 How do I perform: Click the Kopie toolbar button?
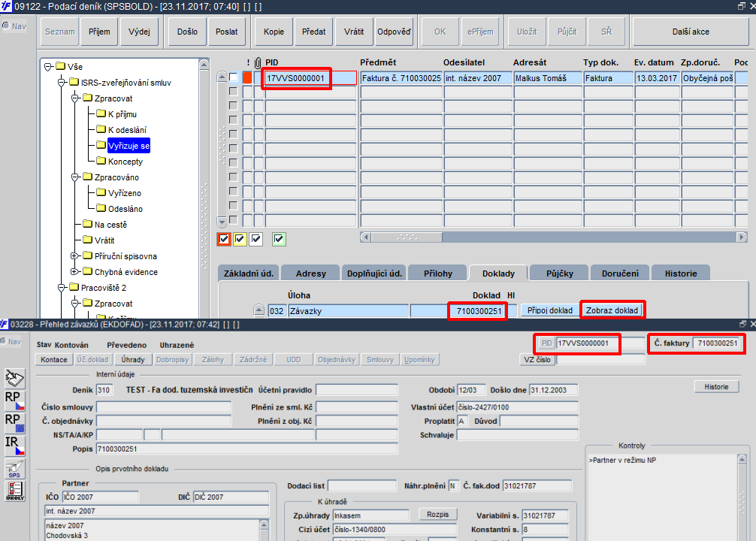tap(274, 32)
